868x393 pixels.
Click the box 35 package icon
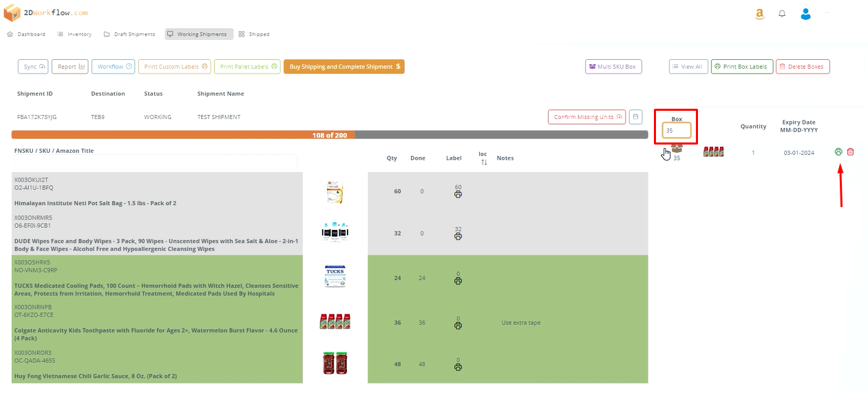[x=677, y=149]
